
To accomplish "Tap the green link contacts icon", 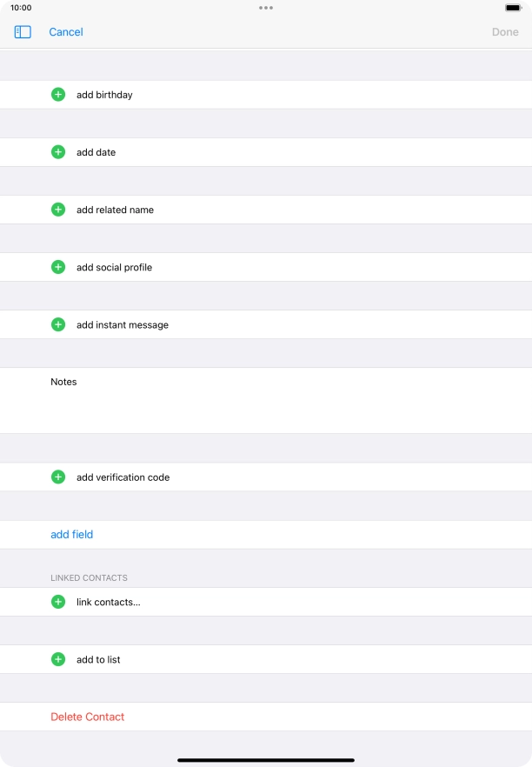I will point(58,601).
